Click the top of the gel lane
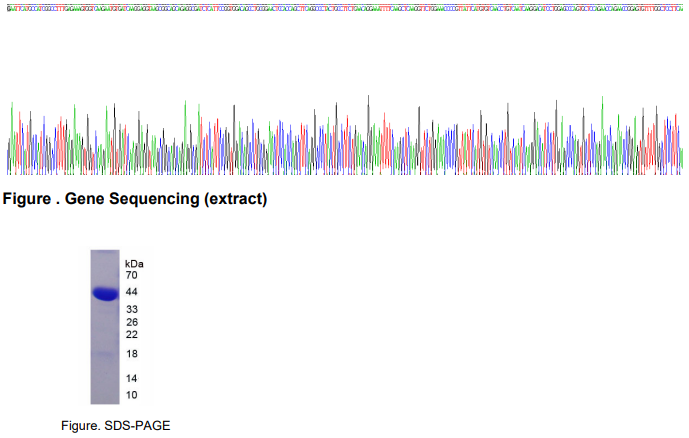This screenshot has width=689, height=438. click(104, 256)
